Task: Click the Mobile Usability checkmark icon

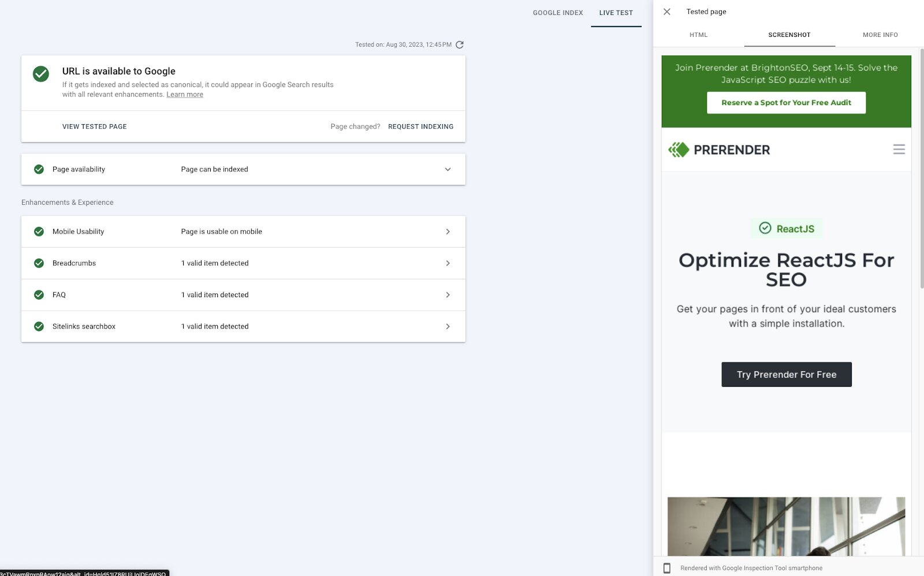Action: tap(39, 231)
